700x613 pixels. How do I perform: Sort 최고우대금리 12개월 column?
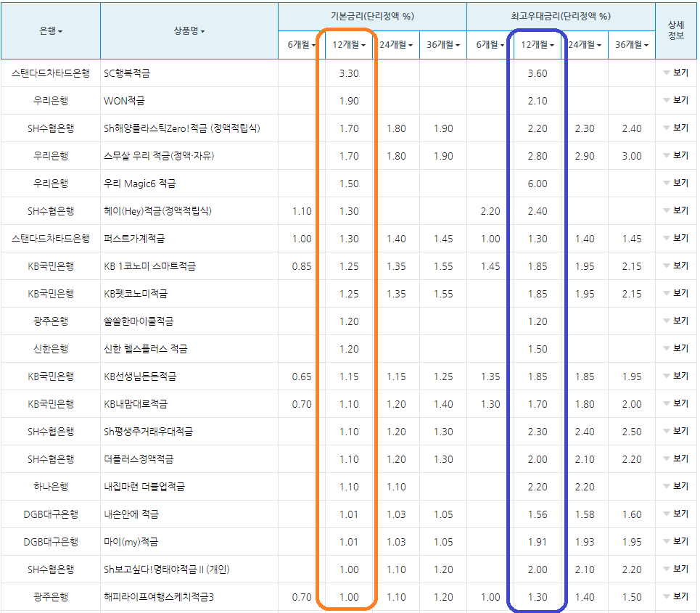tap(538, 45)
